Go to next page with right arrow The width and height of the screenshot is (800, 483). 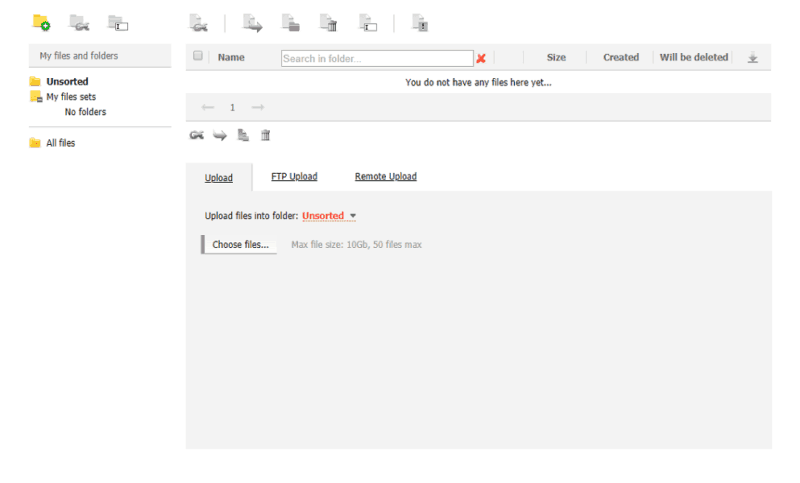(x=258, y=107)
